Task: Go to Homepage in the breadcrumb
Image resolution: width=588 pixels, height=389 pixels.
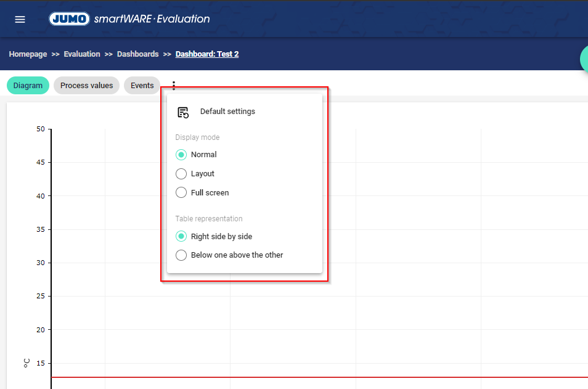Action: [28, 54]
